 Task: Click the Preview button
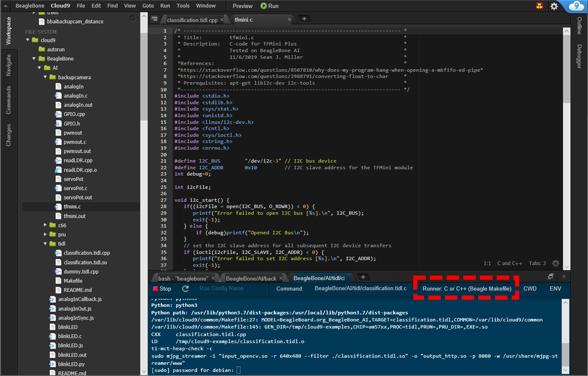(243, 6)
